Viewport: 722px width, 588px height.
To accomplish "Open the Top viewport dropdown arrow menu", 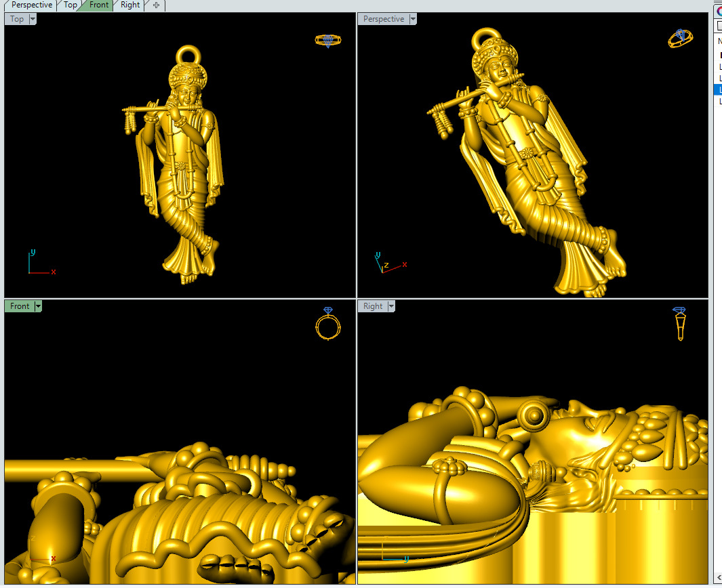I will pyautogui.click(x=33, y=19).
